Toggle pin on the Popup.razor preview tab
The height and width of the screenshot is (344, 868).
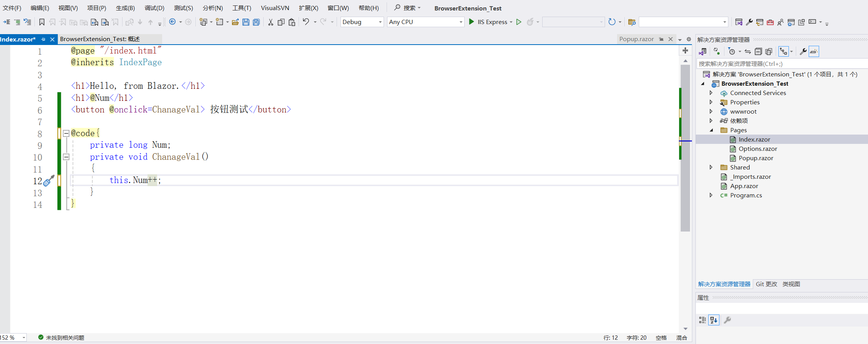(x=661, y=39)
